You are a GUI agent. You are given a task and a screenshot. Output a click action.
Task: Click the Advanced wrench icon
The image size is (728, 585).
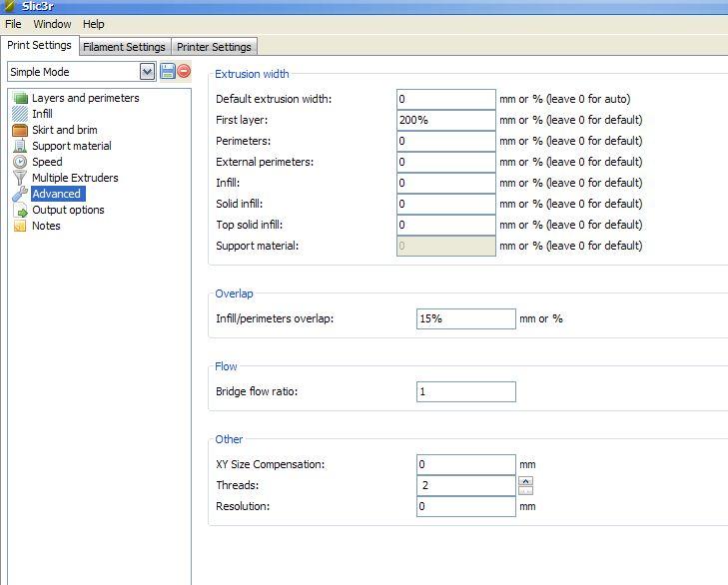20,194
